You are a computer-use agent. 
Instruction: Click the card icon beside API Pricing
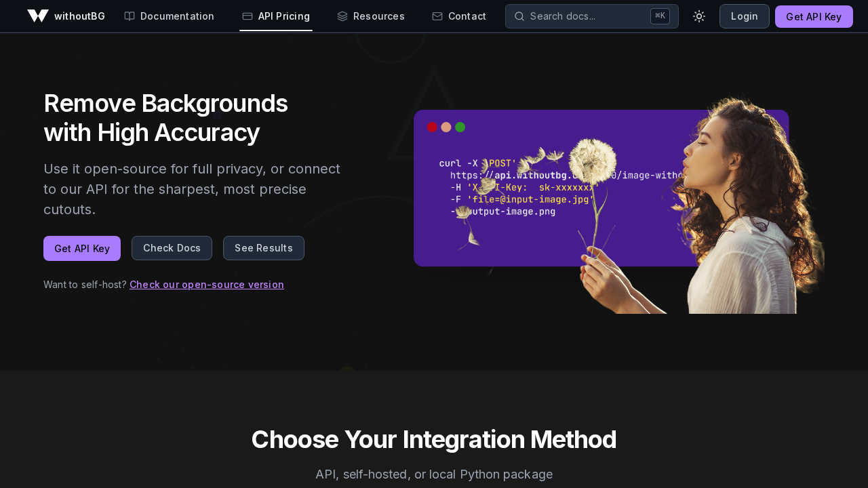(247, 16)
